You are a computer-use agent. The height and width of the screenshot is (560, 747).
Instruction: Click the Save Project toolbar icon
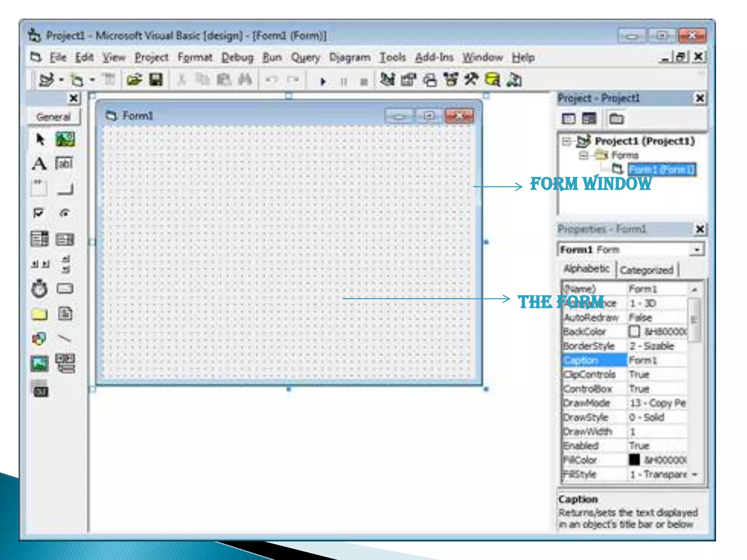click(x=156, y=80)
